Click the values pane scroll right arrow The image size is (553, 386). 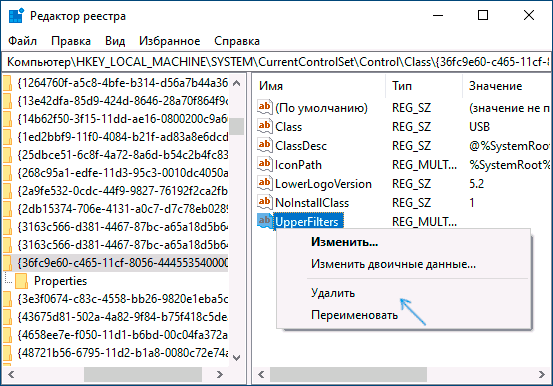click(x=542, y=374)
